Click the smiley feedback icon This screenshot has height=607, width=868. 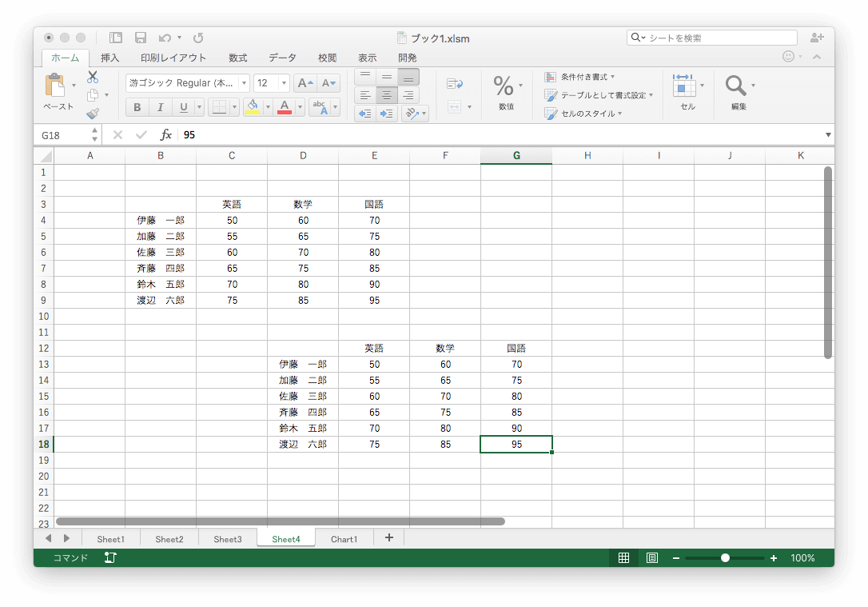[788, 57]
